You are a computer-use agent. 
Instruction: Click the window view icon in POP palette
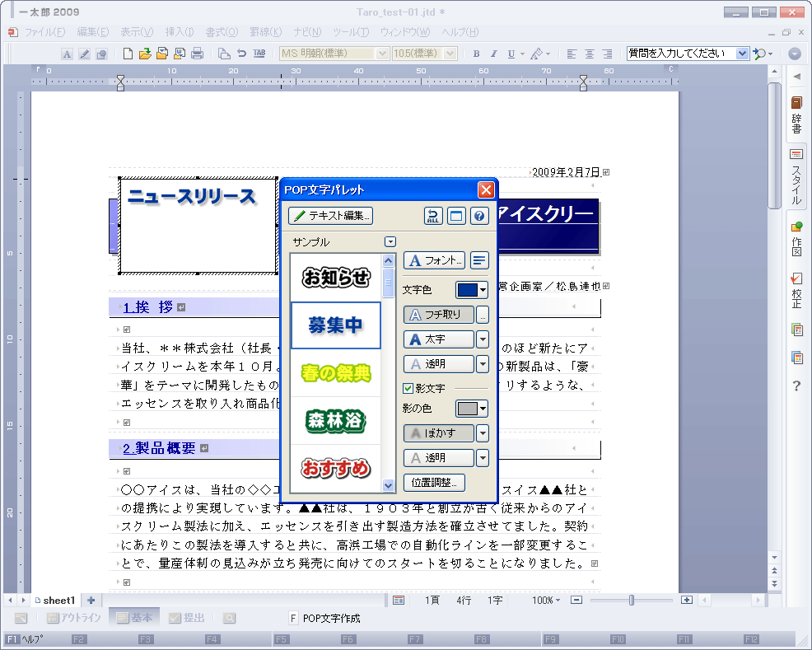pyautogui.click(x=456, y=216)
